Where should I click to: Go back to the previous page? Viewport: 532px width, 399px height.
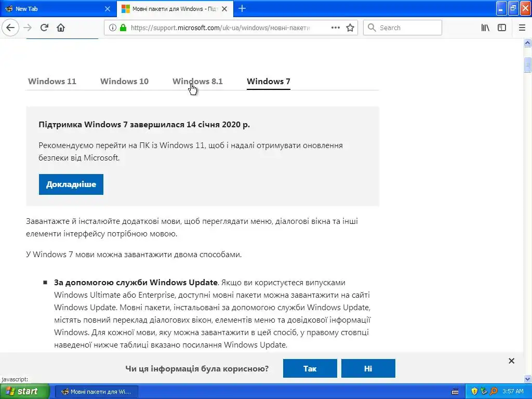click(x=10, y=28)
